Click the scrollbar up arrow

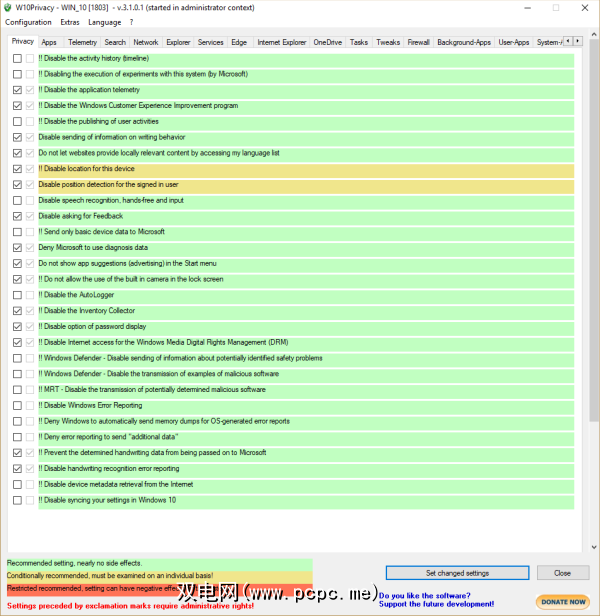594,35
